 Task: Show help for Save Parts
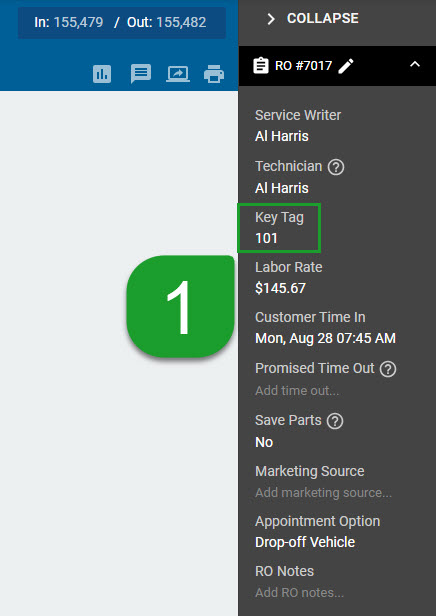tap(335, 421)
